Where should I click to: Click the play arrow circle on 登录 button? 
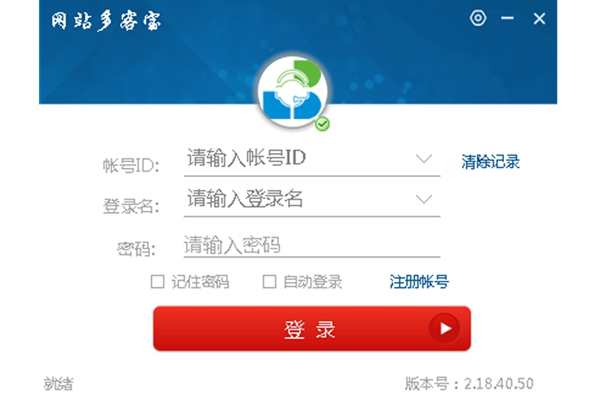point(445,328)
